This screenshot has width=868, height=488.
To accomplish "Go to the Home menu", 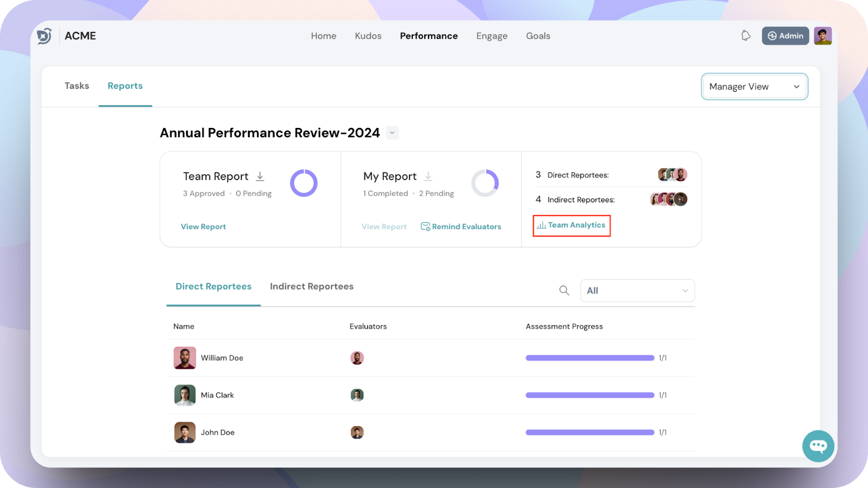I will [324, 36].
